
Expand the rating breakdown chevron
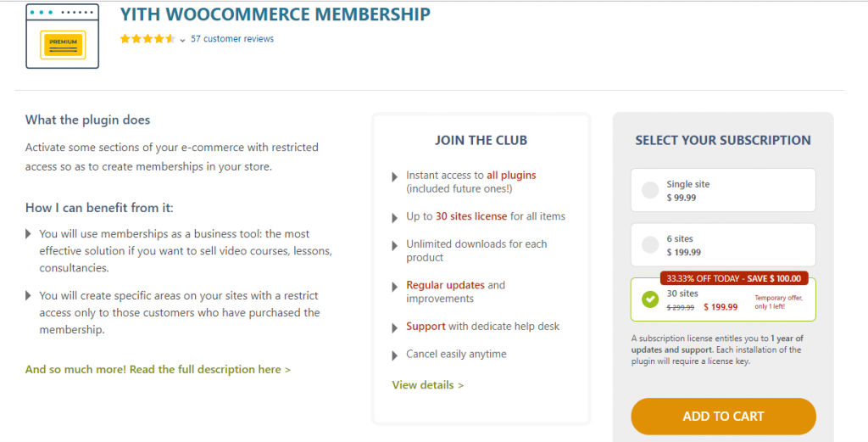183,40
